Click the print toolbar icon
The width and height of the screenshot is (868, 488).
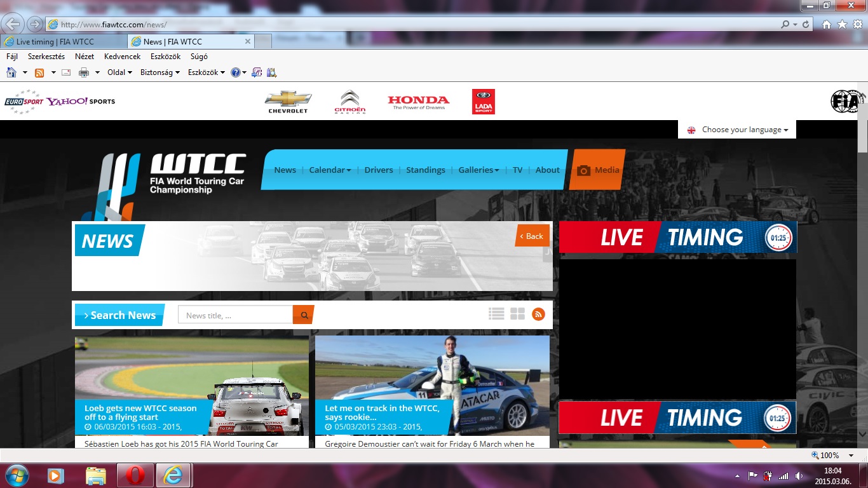[83, 72]
